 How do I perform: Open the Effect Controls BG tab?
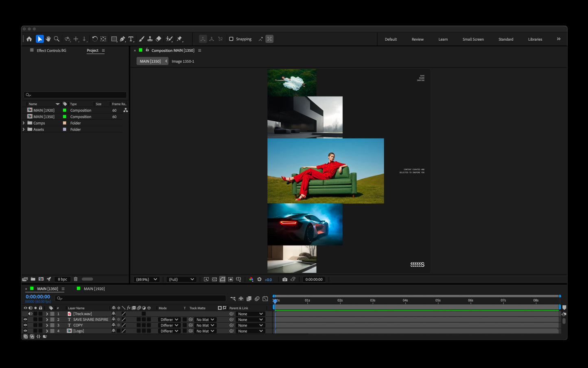tap(51, 50)
